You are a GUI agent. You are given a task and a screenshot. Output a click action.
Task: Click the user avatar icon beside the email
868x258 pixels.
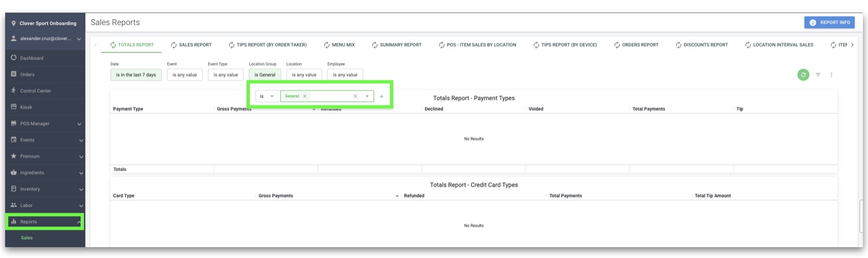tap(14, 39)
